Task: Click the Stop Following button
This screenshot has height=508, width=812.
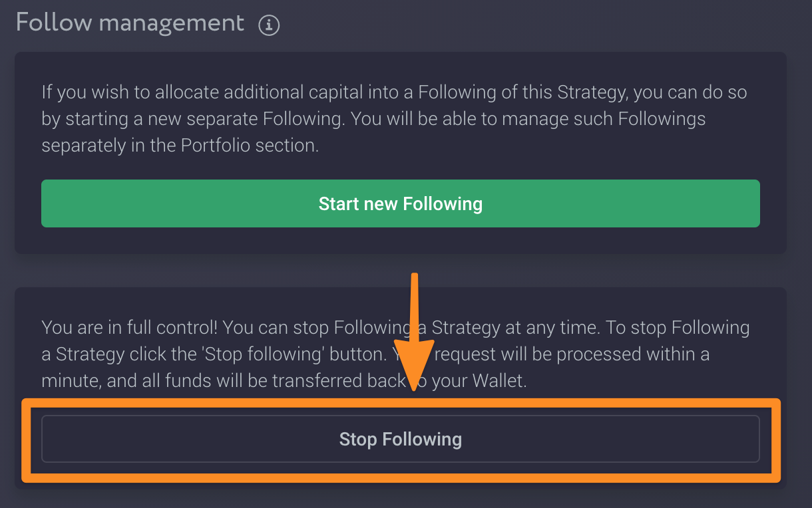Action: (400, 439)
